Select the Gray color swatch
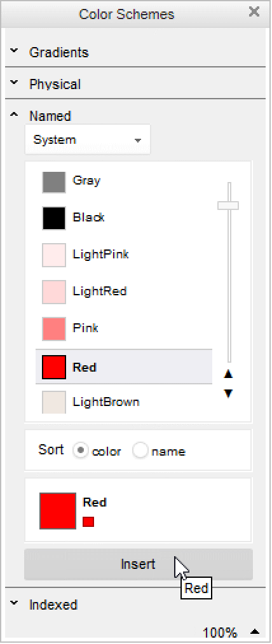Screen dimensions: 272x644 point(54,182)
